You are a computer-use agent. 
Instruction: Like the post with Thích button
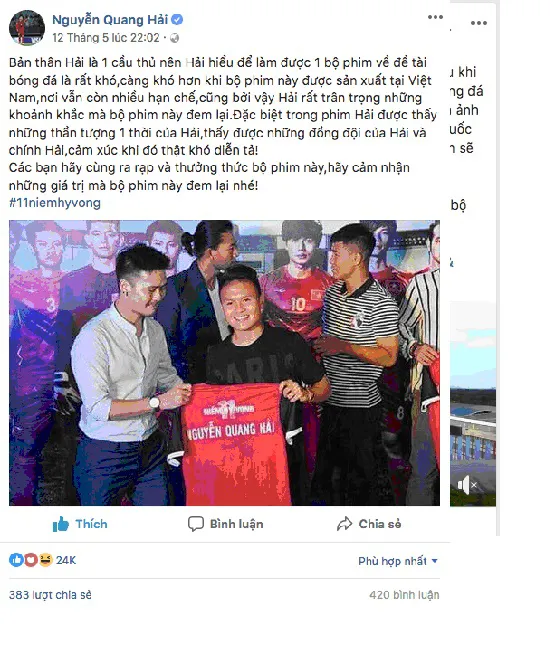80,524
